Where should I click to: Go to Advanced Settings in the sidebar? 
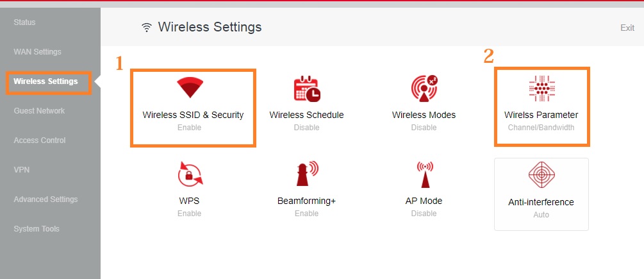coord(45,199)
